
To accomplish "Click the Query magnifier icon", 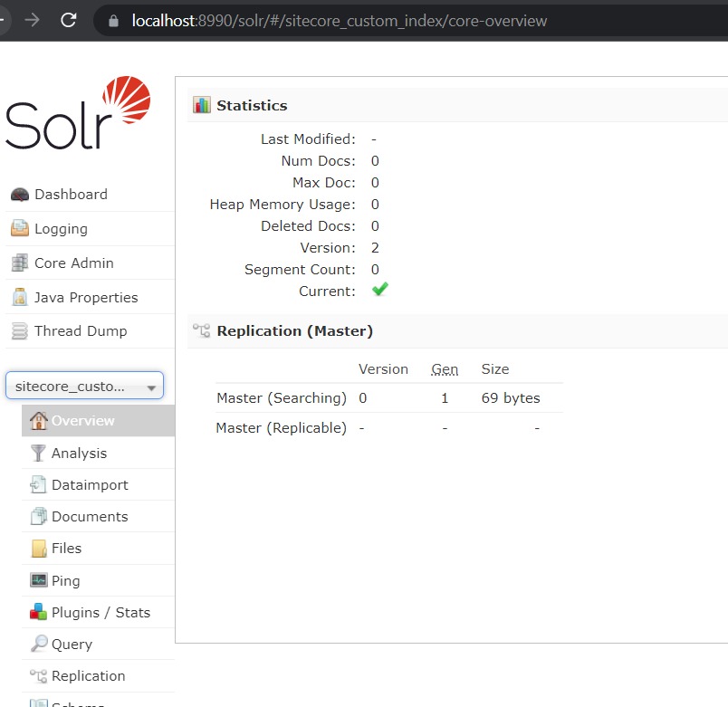I will click(39, 644).
